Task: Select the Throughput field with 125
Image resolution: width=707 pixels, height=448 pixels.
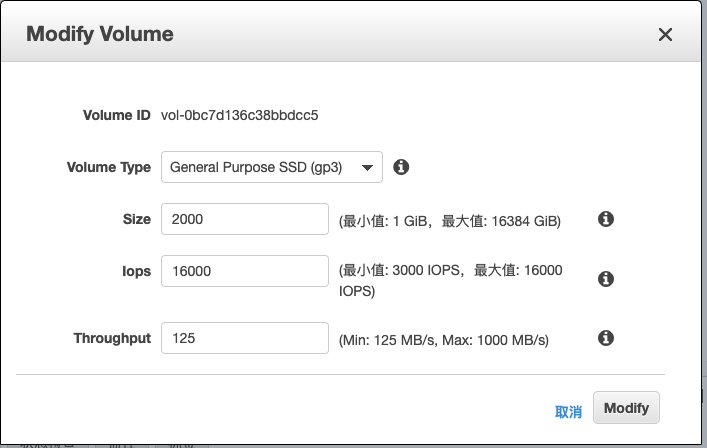Action: point(244,338)
